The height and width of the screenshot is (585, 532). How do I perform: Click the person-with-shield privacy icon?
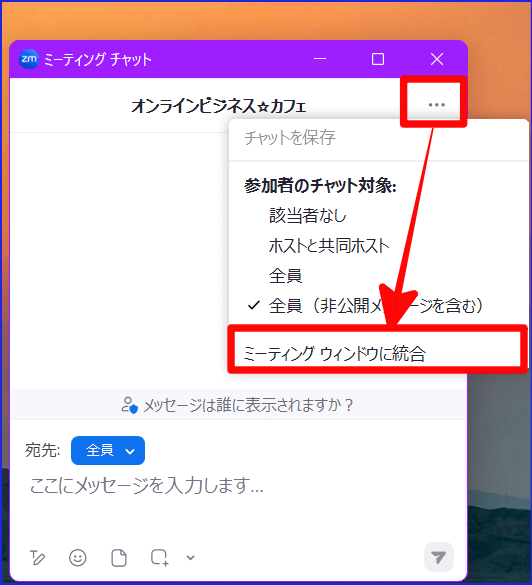point(129,405)
